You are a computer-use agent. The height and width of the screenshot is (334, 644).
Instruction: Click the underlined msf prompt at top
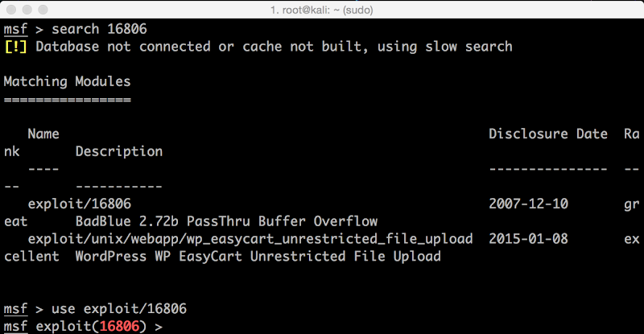coord(15,30)
